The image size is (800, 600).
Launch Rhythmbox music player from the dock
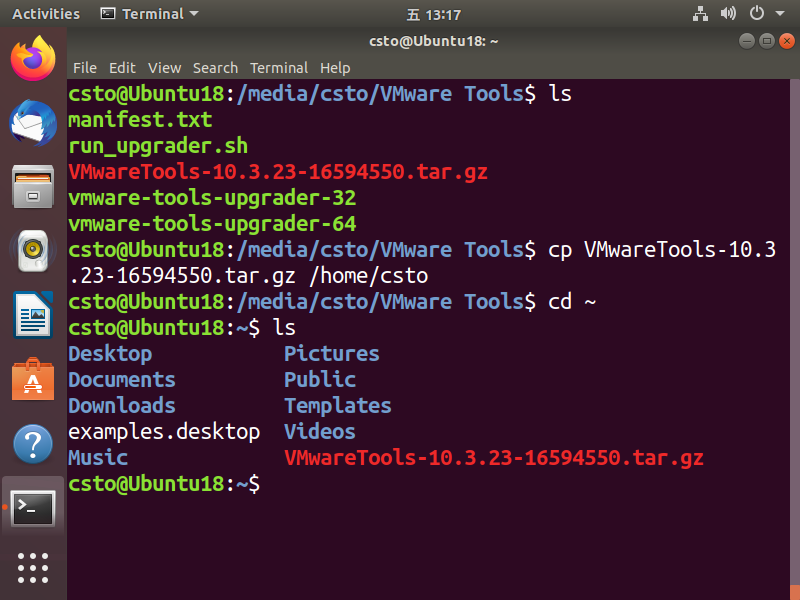(x=32, y=250)
